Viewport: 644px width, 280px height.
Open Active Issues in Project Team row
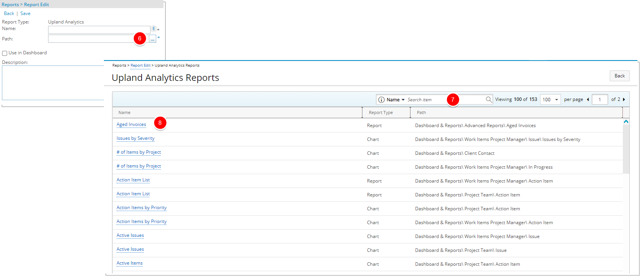coord(130,249)
